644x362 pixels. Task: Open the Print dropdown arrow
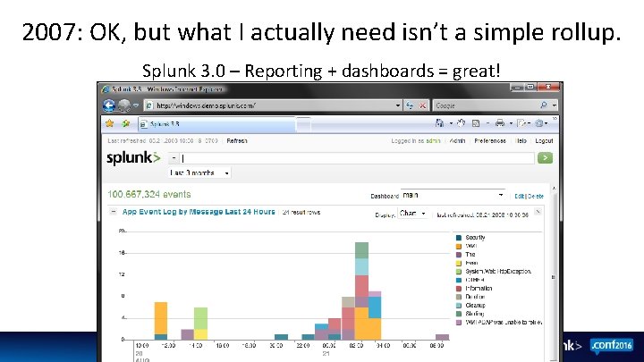click(511, 123)
